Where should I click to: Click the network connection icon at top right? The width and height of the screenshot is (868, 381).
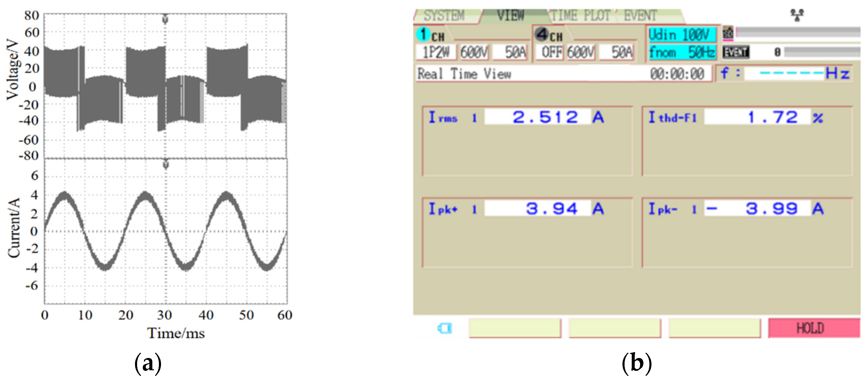click(x=797, y=15)
